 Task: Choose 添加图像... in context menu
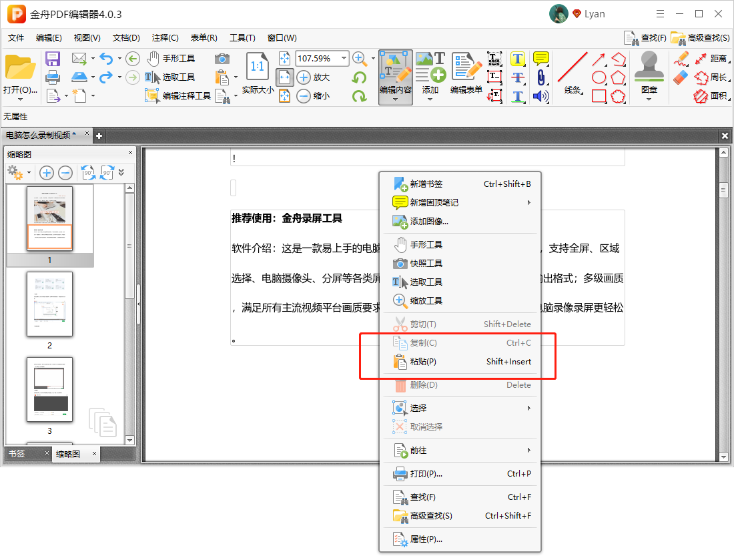[x=462, y=222]
